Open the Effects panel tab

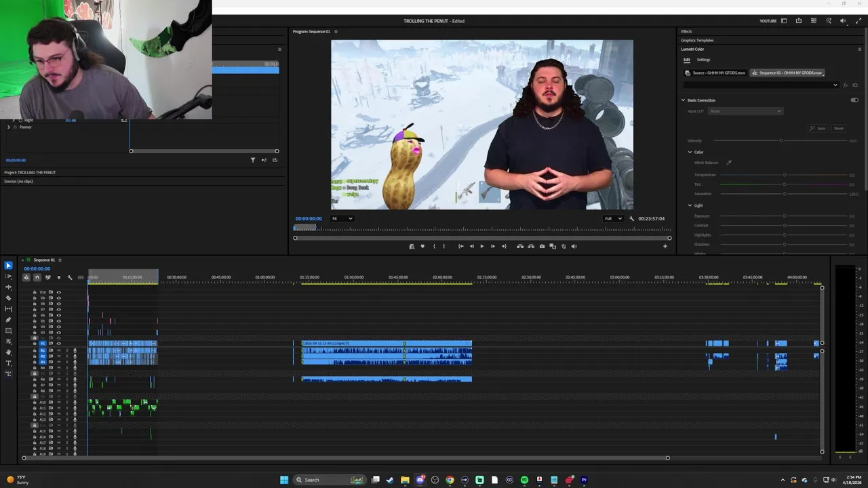coord(686,31)
